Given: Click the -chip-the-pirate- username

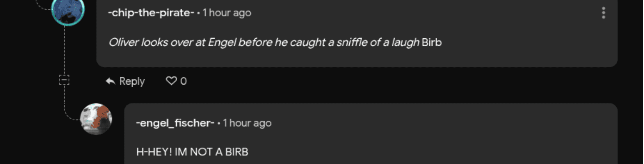Looking at the screenshot, I should [151, 12].
